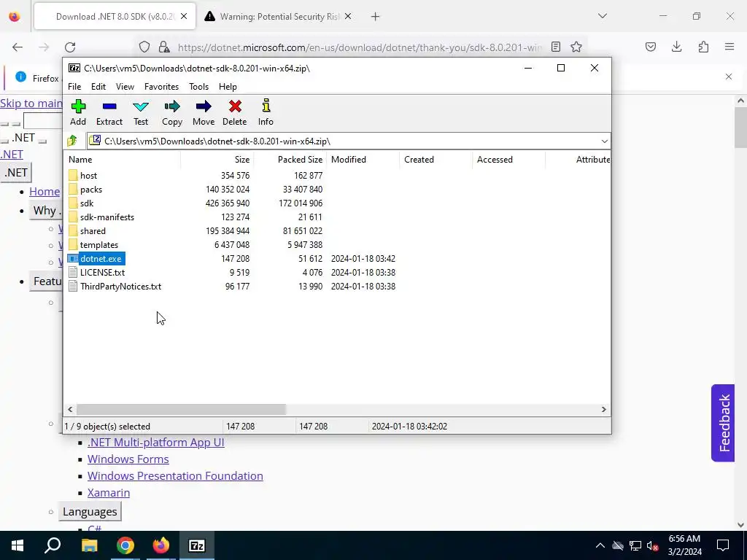Open the Tools menu

coord(198,87)
